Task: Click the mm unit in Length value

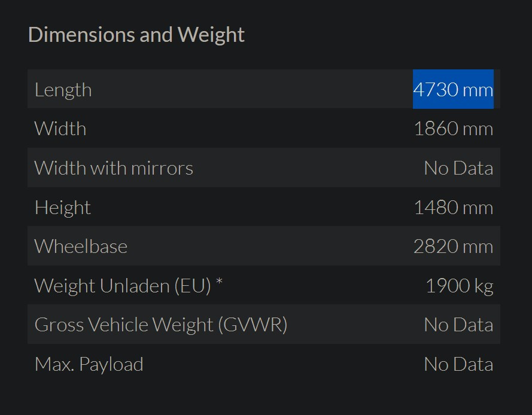Action: 478,90
